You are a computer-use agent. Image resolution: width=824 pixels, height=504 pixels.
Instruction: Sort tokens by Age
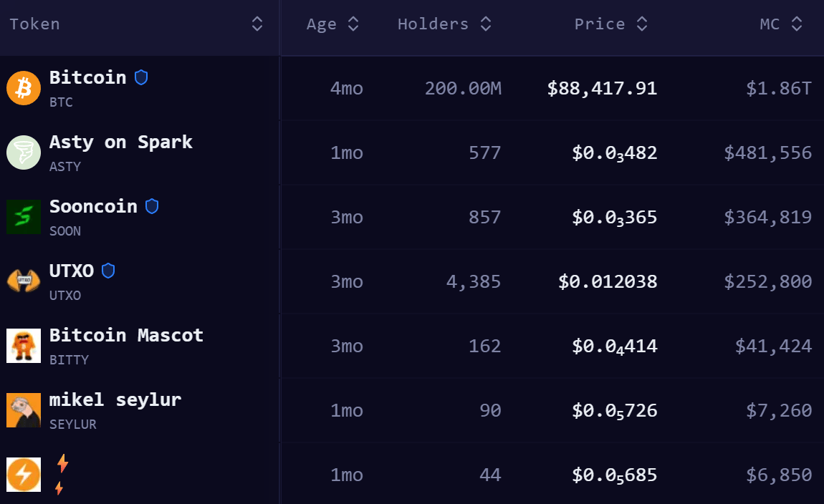pyautogui.click(x=353, y=24)
